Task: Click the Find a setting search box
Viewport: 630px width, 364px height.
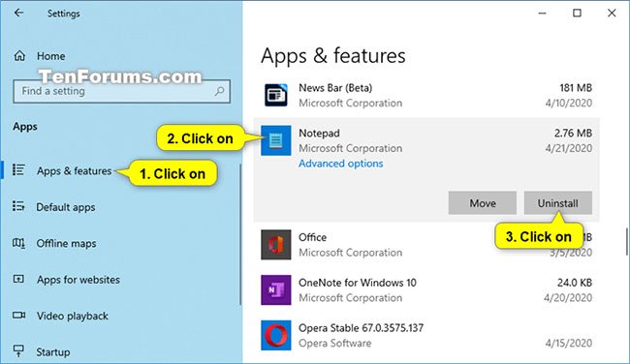Action: pos(121,91)
